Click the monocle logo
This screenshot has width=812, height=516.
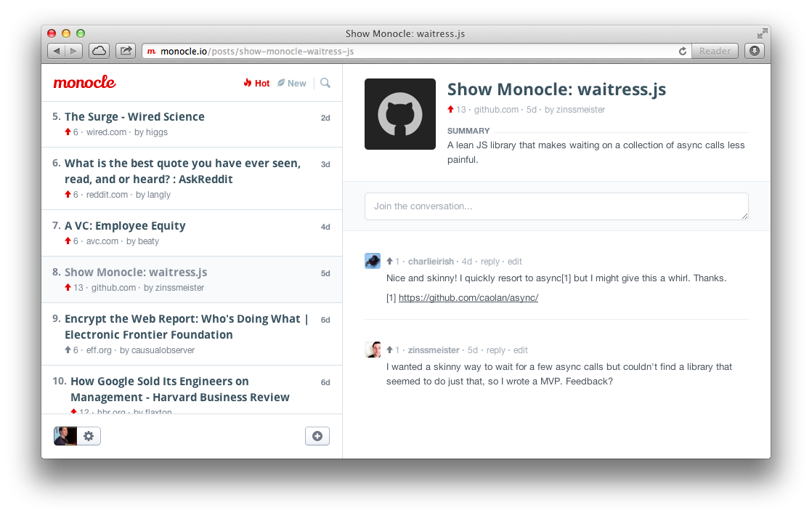84,82
